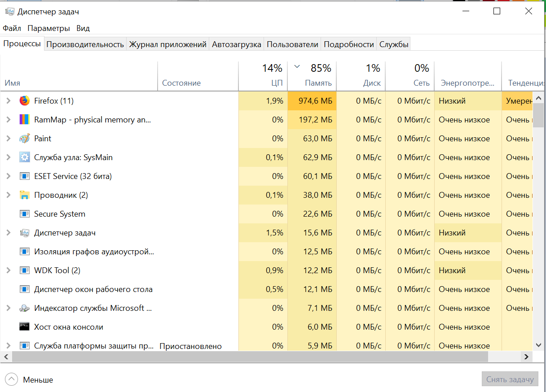Click the horizontal scrollbar right arrow

[527, 357]
